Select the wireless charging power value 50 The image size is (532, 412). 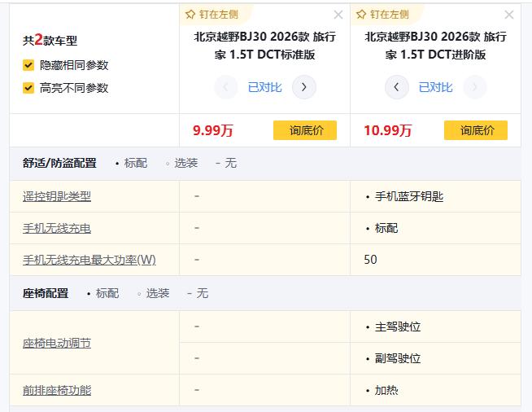(370, 260)
